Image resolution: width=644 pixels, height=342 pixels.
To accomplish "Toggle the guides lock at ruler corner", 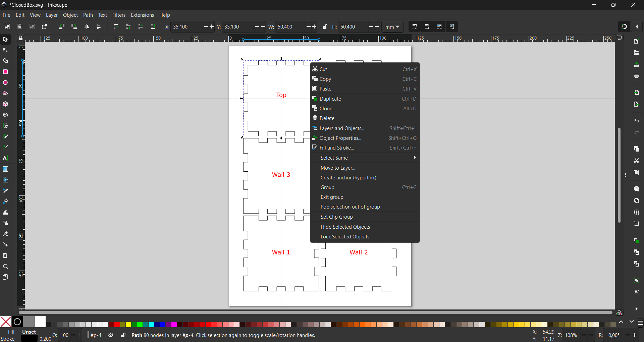I will [x=21, y=38].
